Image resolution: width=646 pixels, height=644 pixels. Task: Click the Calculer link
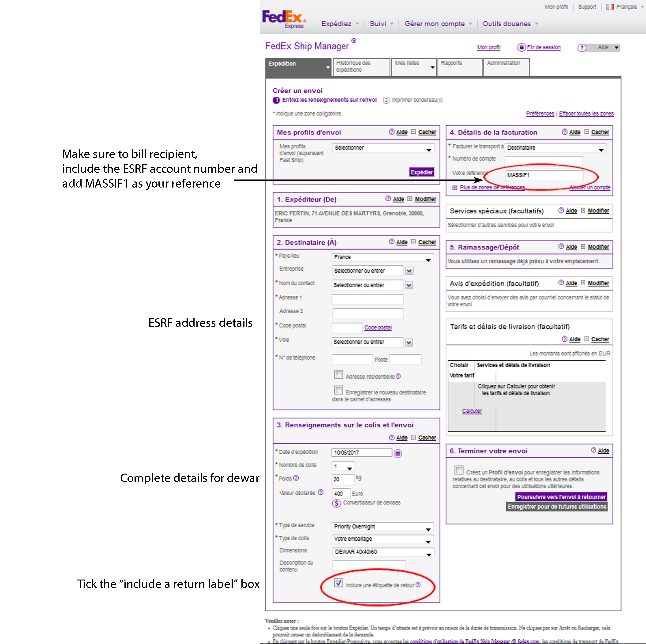(471, 411)
